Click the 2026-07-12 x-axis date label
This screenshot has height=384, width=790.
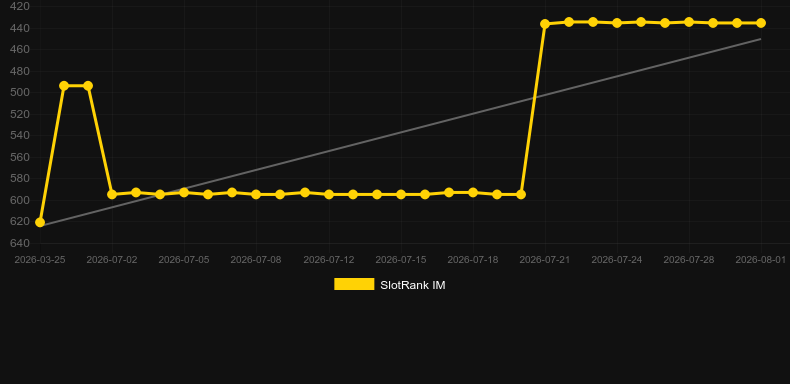tap(329, 260)
